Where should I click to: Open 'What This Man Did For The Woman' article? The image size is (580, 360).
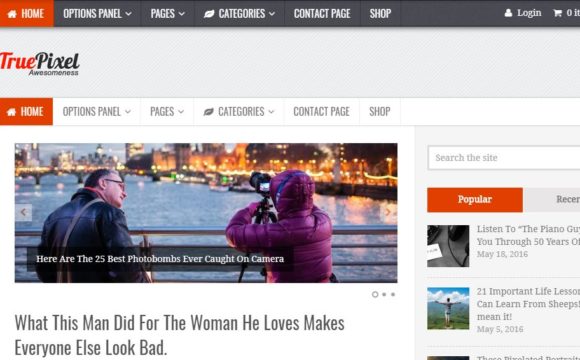(x=179, y=335)
